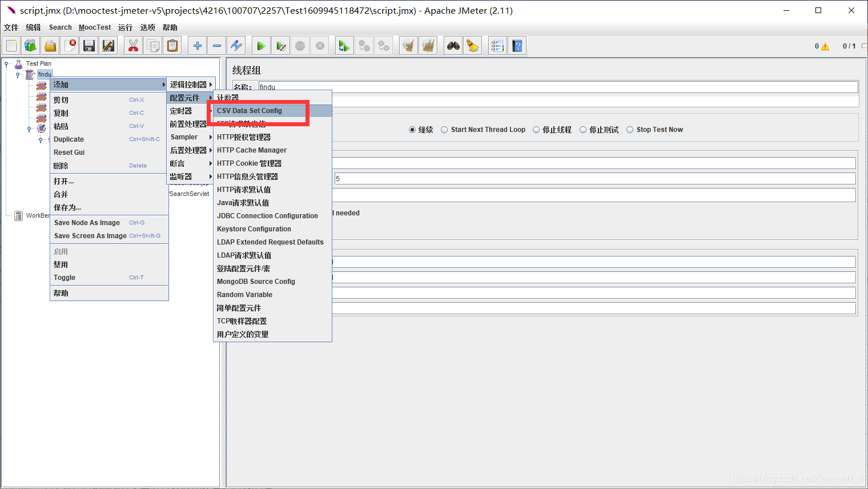This screenshot has height=489, width=868.
Task: Select Start Next Thread Loop radio button
Action: click(444, 130)
